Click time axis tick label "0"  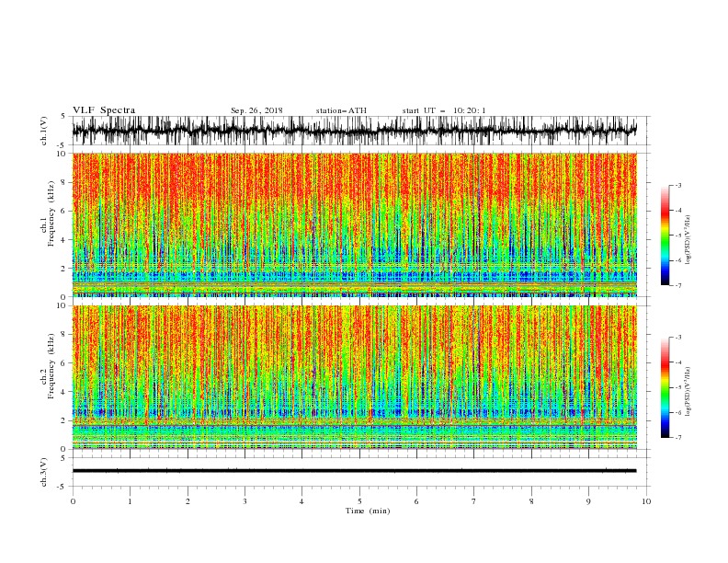pyautogui.click(x=73, y=501)
